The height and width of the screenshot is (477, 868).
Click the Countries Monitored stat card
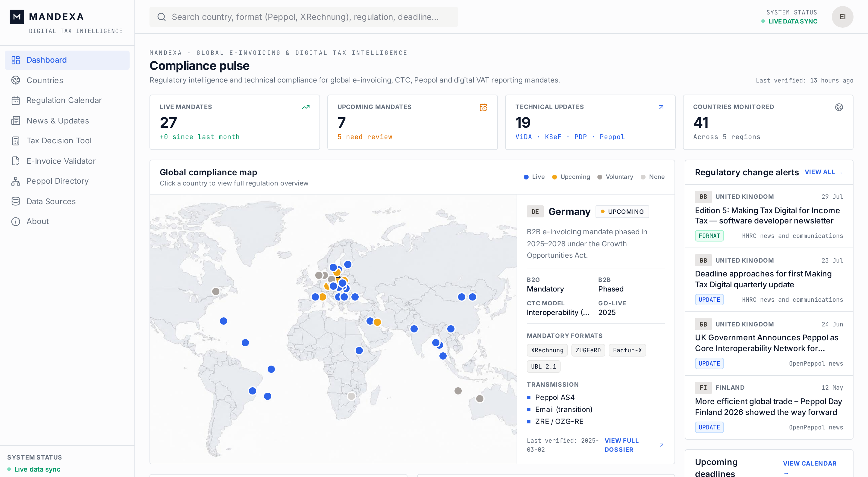[768, 122]
